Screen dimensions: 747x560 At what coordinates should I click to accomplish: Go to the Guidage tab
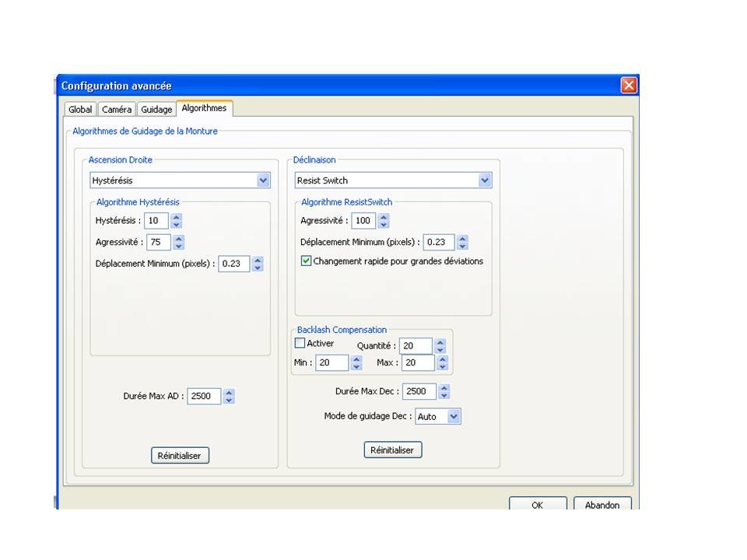[x=156, y=110]
